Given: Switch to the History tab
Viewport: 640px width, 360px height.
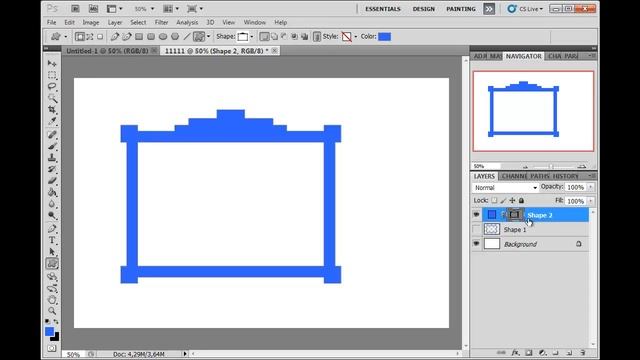Looking at the screenshot, I should (x=565, y=176).
